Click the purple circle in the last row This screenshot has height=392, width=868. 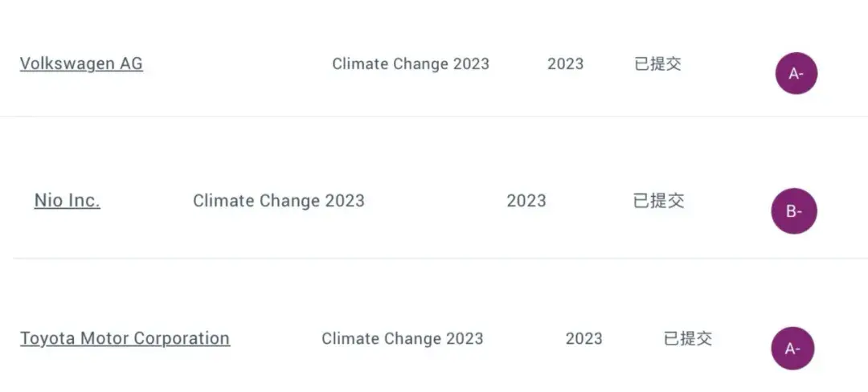[x=792, y=349]
